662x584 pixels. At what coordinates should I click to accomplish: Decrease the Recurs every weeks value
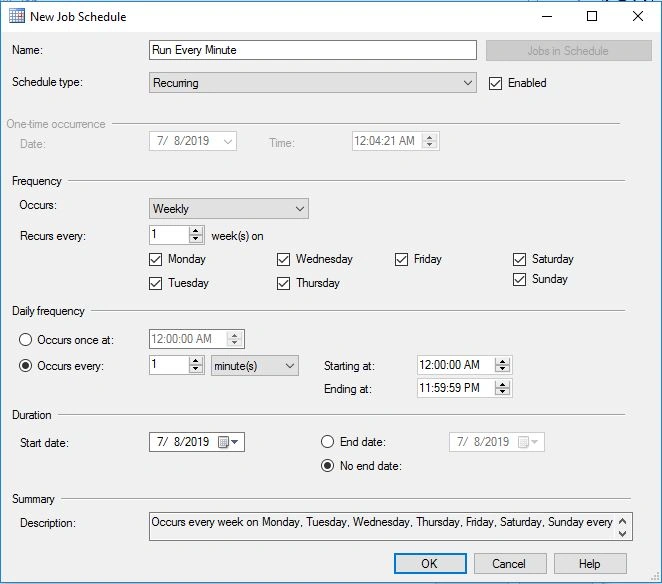(x=195, y=239)
